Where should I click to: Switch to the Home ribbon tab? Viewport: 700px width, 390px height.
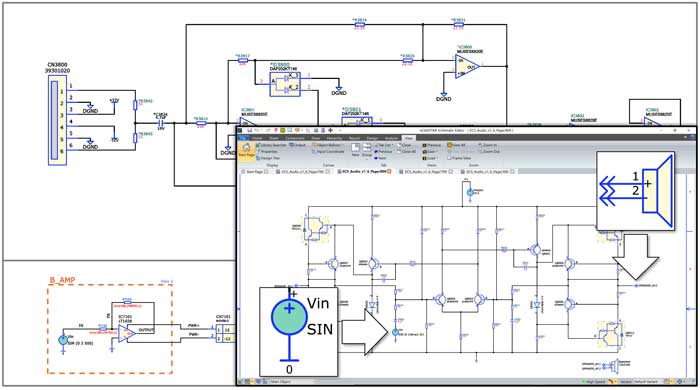[x=257, y=138]
